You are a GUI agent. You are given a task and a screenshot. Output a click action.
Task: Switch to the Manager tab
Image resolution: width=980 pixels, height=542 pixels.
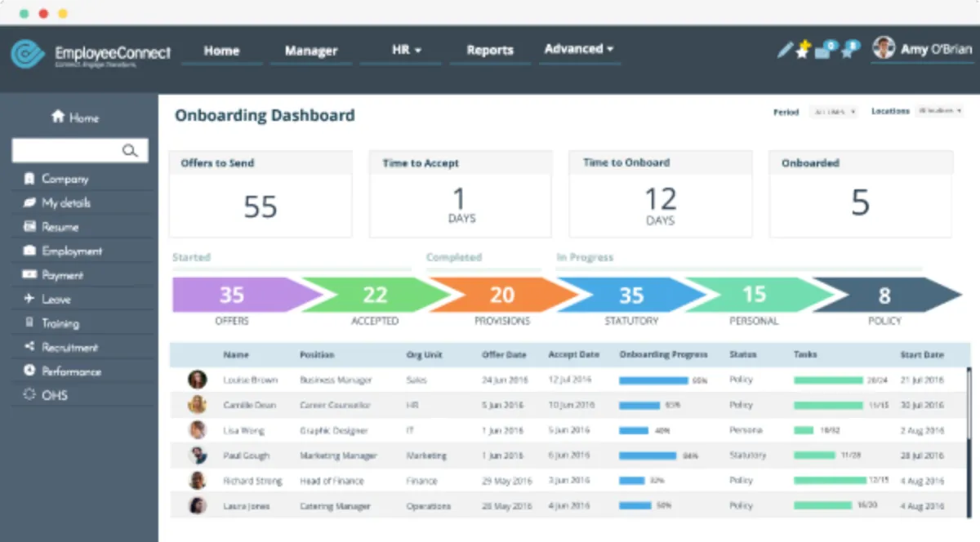point(310,50)
